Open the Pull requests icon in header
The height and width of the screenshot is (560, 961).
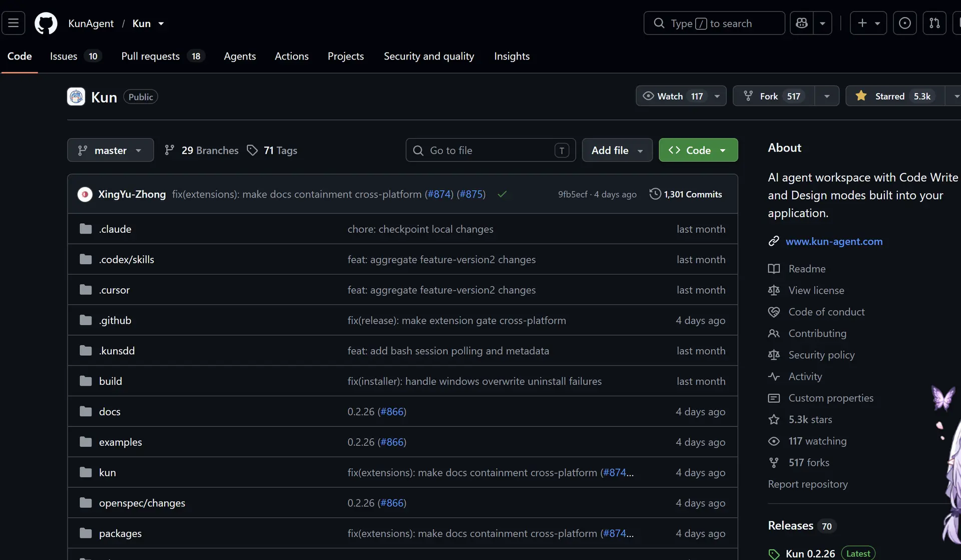point(934,23)
